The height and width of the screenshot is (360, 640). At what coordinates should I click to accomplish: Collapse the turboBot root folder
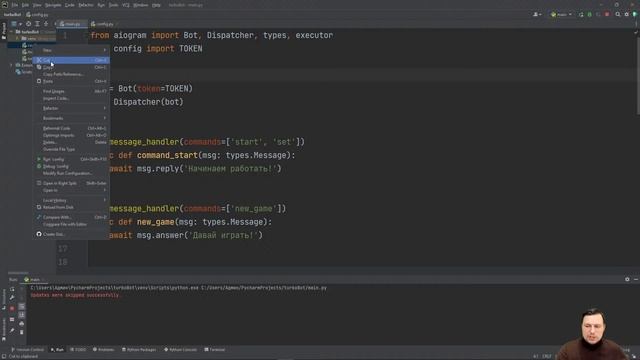(x=11, y=31)
